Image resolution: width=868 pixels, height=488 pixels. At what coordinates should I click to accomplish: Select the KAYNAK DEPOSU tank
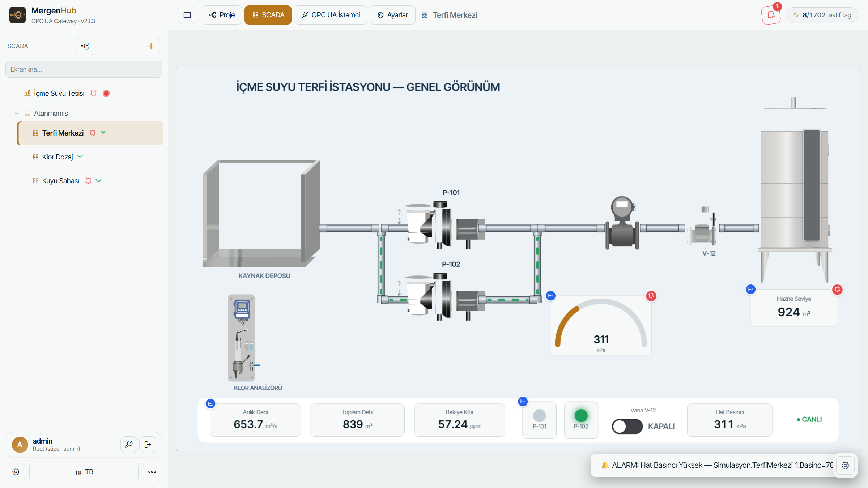261,214
